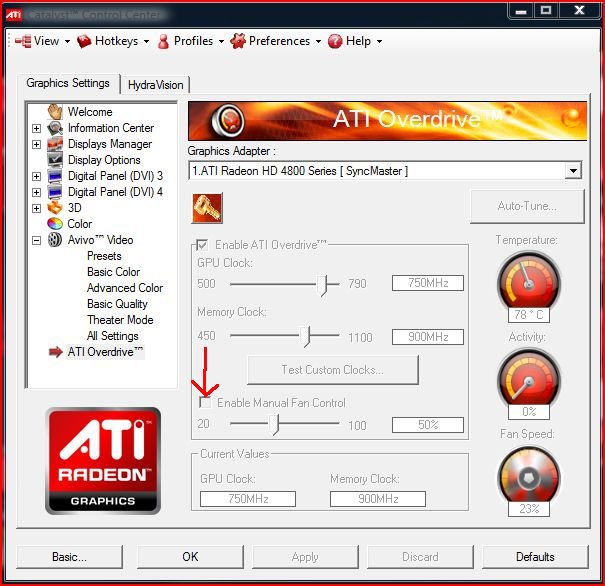Select ATI Overdrive in the tree
The height and width of the screenshot is (586, 605).
point(105,352)
